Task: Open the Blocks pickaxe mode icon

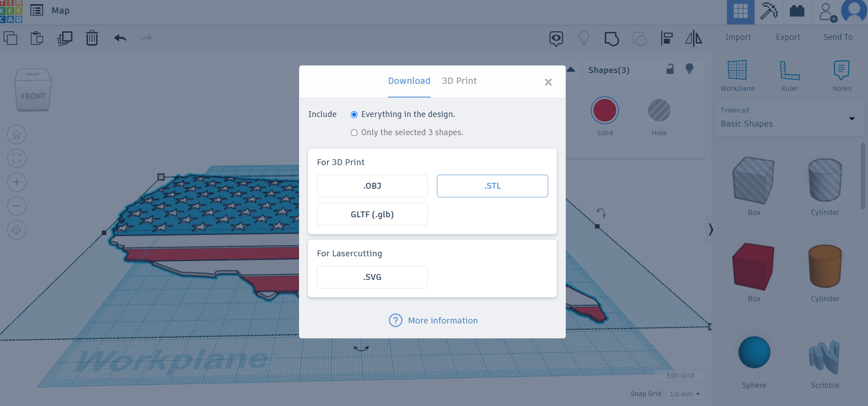Action: 769,11
